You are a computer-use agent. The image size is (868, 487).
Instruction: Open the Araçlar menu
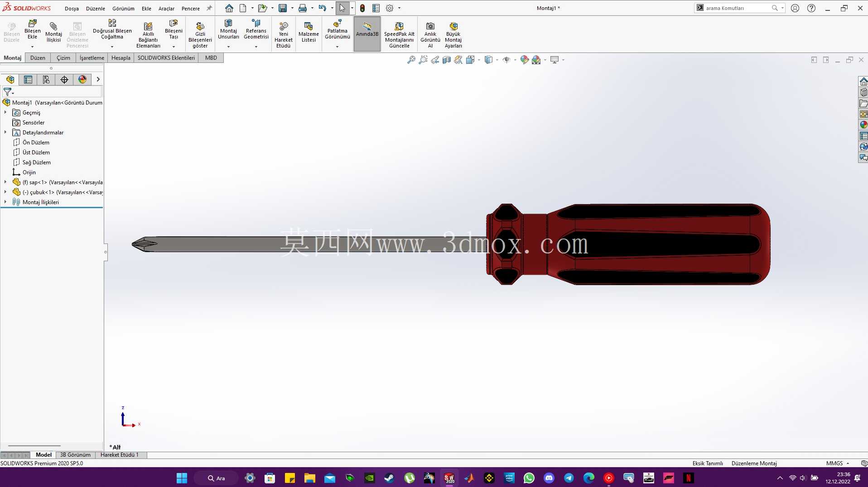166,8
